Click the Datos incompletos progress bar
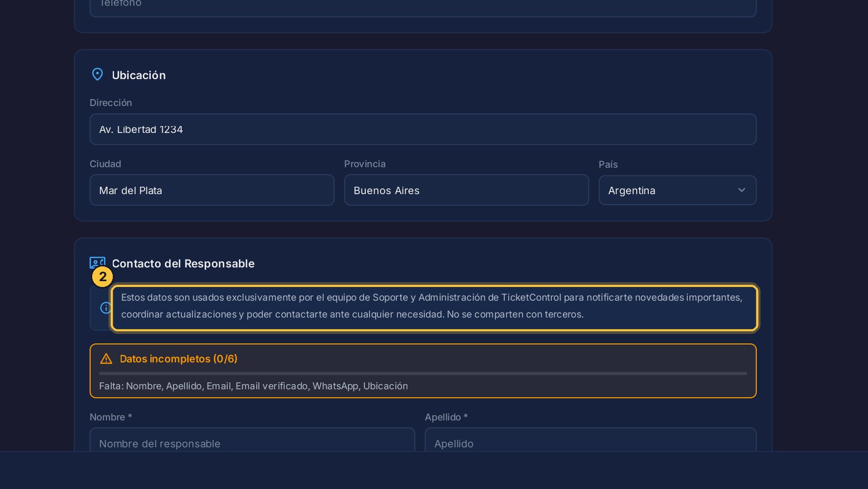 [423, 373]
